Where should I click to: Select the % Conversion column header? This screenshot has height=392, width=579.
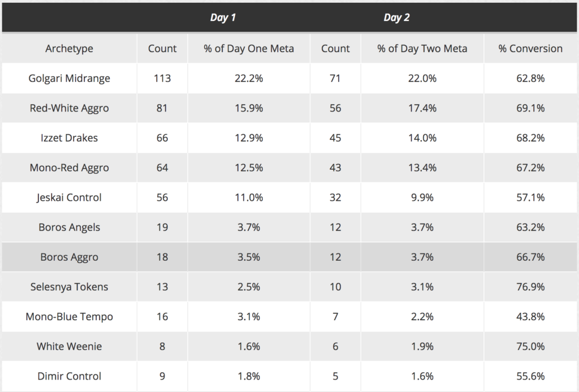[530, 49]
